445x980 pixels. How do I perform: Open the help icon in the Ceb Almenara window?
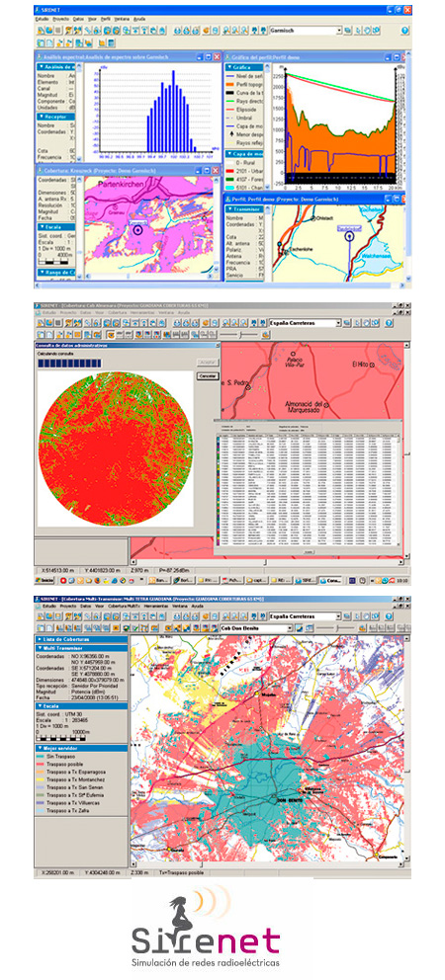point(389,323)
